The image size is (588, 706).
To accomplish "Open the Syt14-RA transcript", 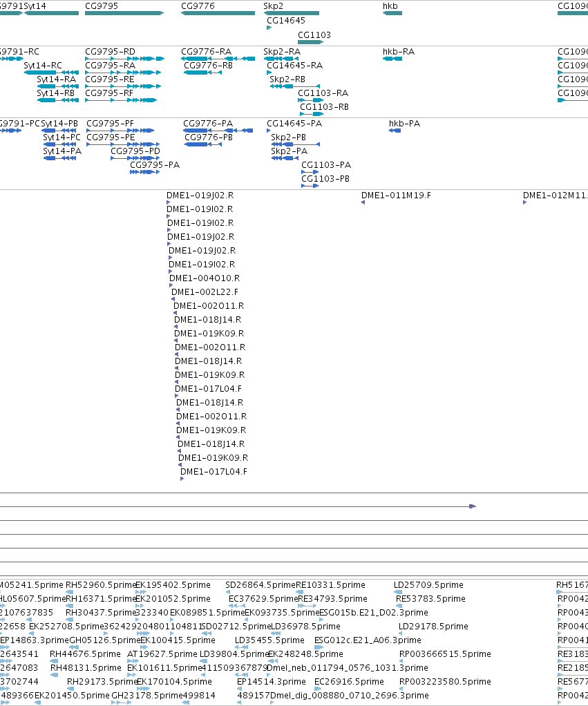I will tap(57, 86).
